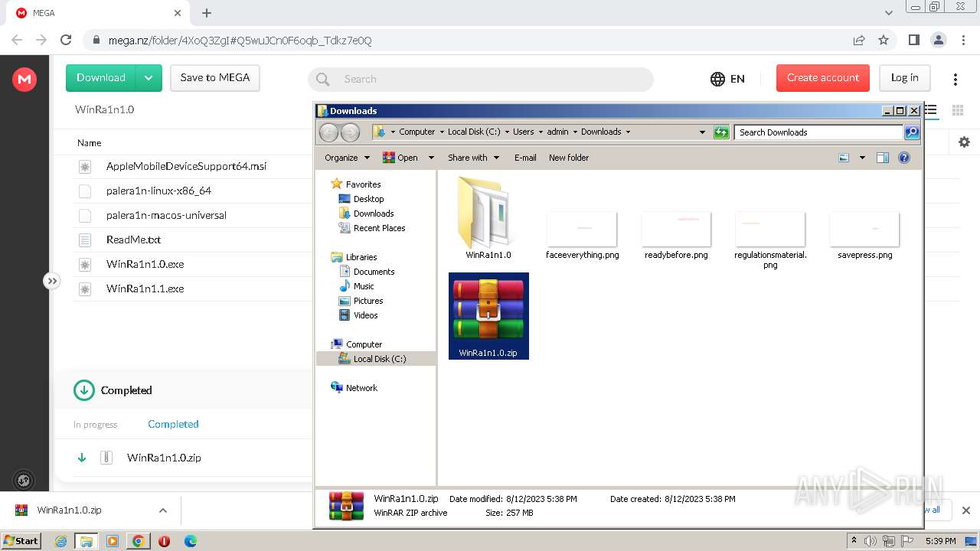980x551 pixels.
Task: Open the Organize menu in Explorer
Action: pyautogui.click(x=347, y=158)
